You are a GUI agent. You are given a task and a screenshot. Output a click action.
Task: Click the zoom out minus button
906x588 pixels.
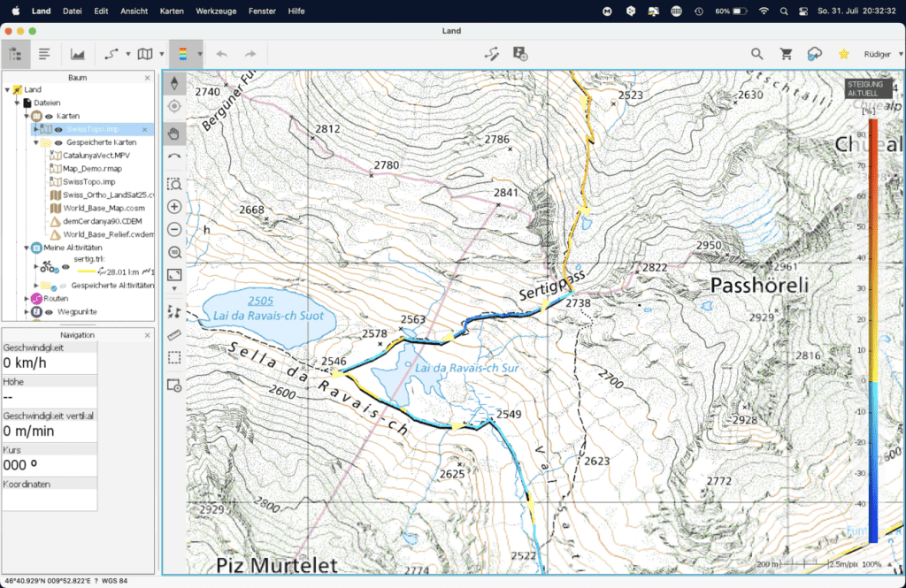click(x=174, y=230)
